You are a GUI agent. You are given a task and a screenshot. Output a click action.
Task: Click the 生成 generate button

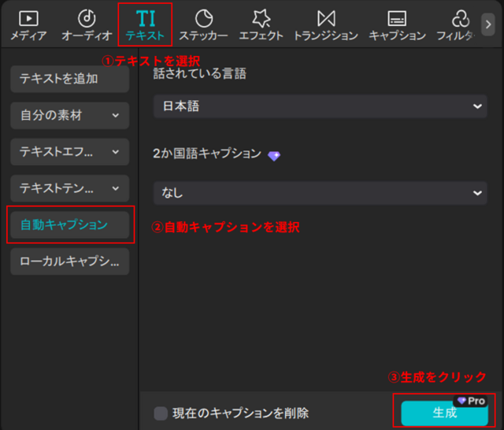click(444, 413)
